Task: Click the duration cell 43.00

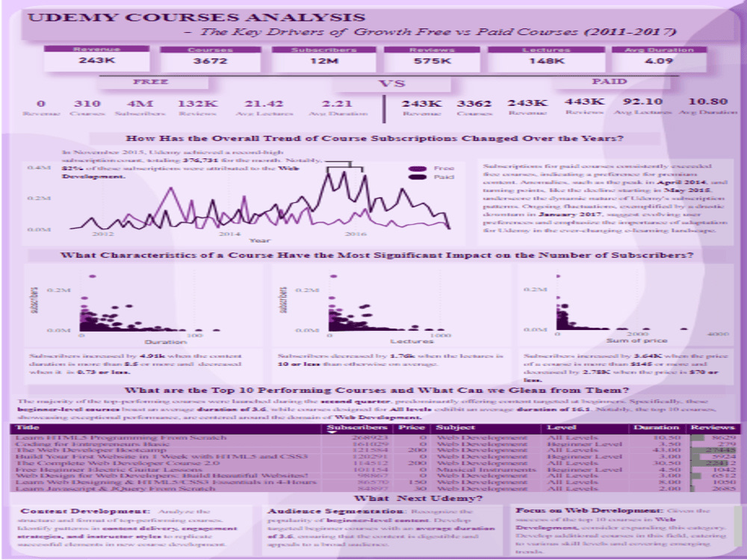Action: [666, 450]
